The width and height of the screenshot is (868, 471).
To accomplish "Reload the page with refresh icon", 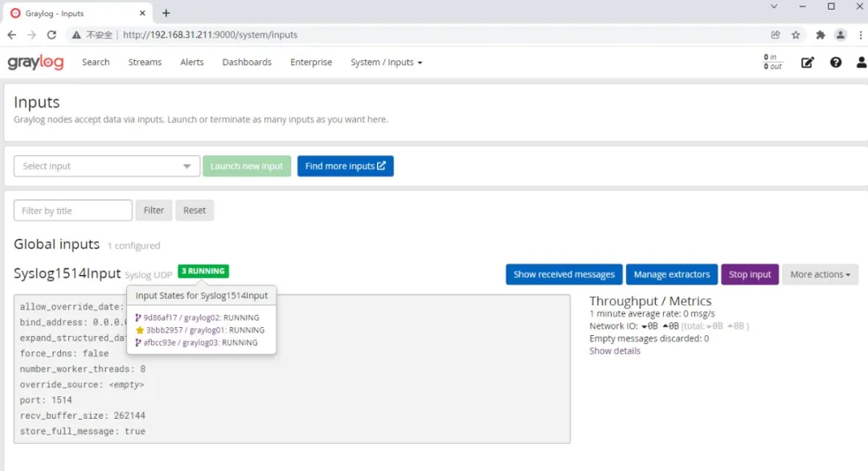I will click(x=51, y=35).
